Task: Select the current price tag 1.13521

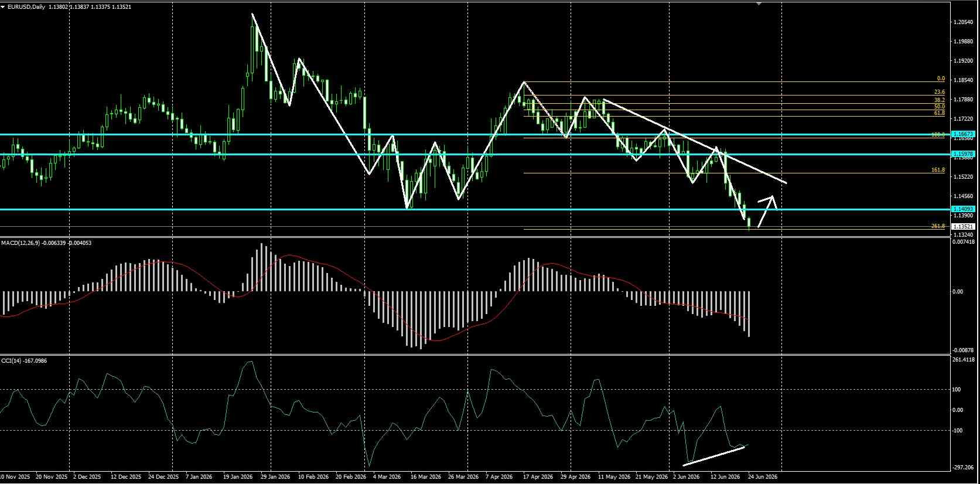Action: point(964,226)
